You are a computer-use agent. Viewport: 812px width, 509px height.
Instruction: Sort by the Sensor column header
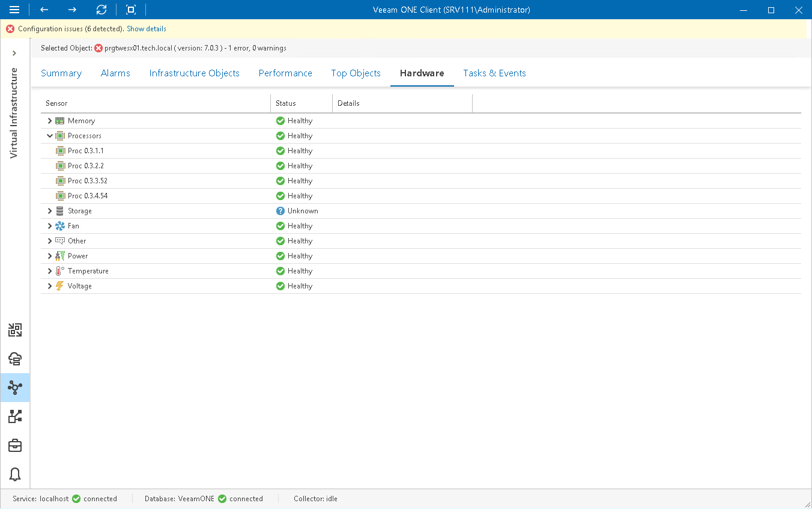coord(156,103)
